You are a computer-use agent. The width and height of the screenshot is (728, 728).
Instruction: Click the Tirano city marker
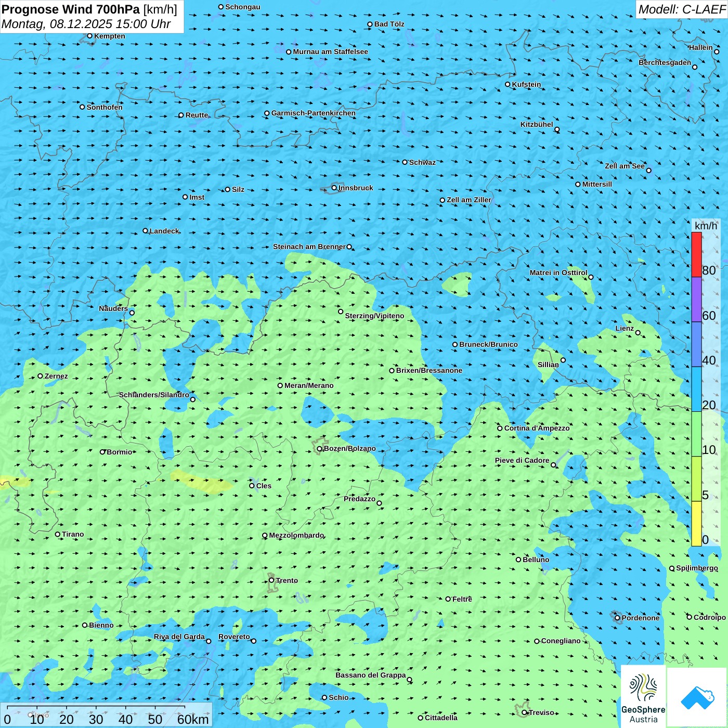pos(58,534)
